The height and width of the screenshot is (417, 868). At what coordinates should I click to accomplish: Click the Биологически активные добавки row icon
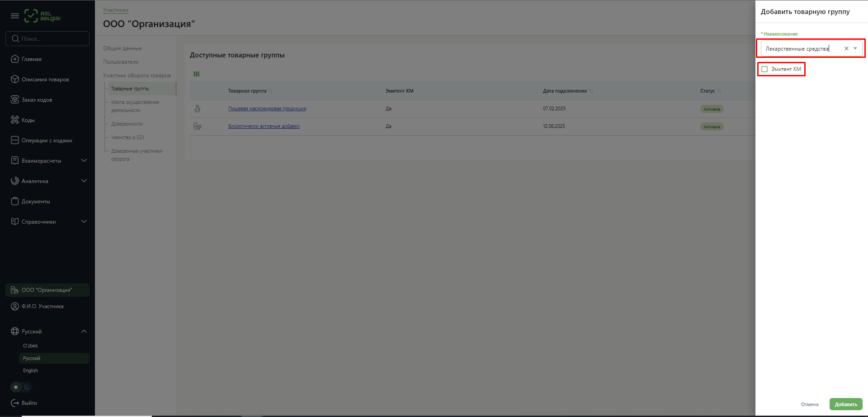(198, 127)
